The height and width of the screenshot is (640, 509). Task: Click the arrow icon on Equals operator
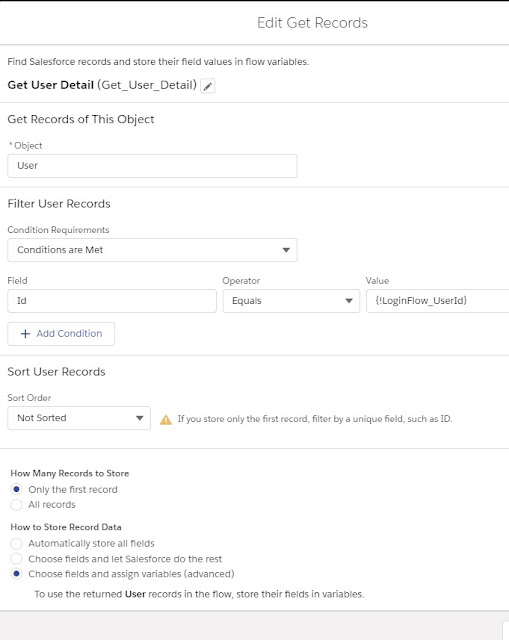[x=349, y=301]
